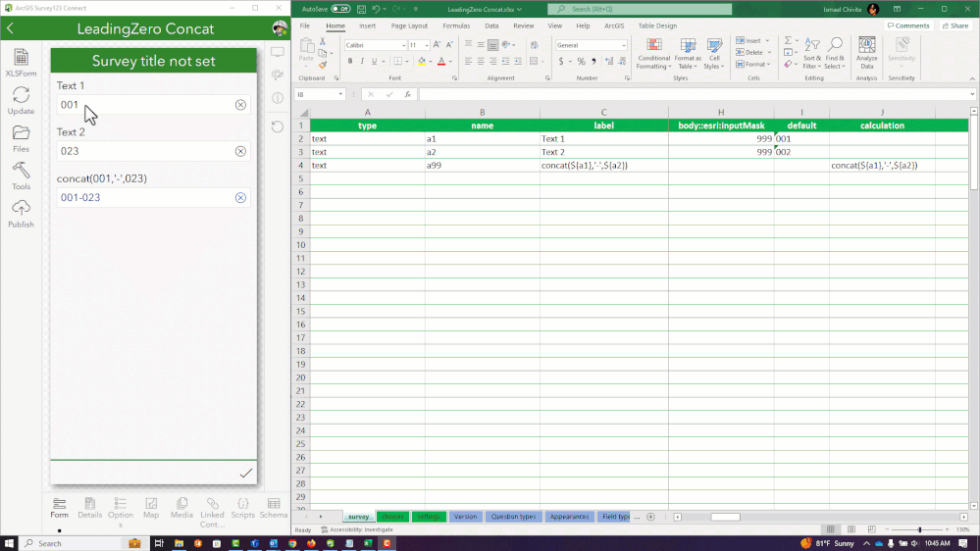Open the Scripts panel tab

pos(242,508)
